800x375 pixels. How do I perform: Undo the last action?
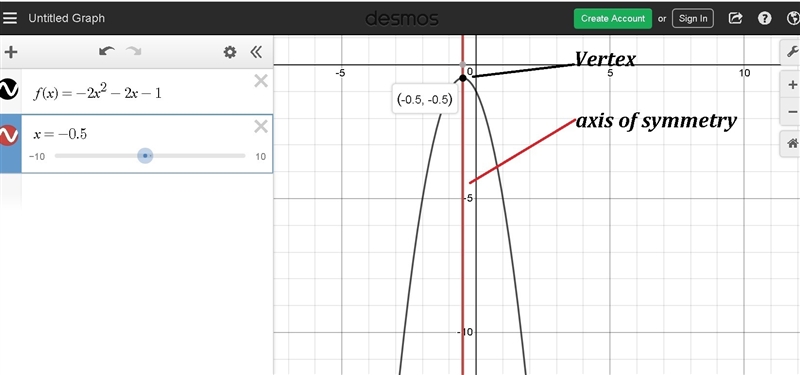[x=107, y=52]
